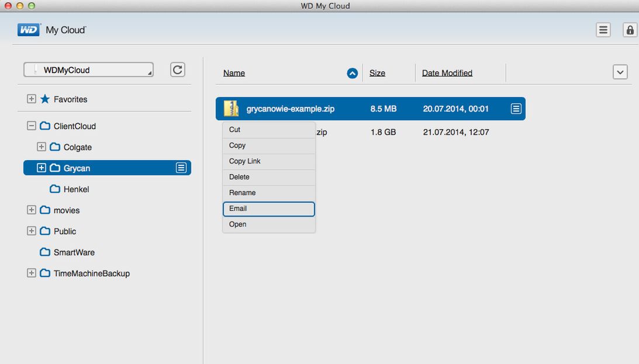This screenshot has width=639, height=364.
Task: Sort files by Size column
Action: tap(377, 73)
